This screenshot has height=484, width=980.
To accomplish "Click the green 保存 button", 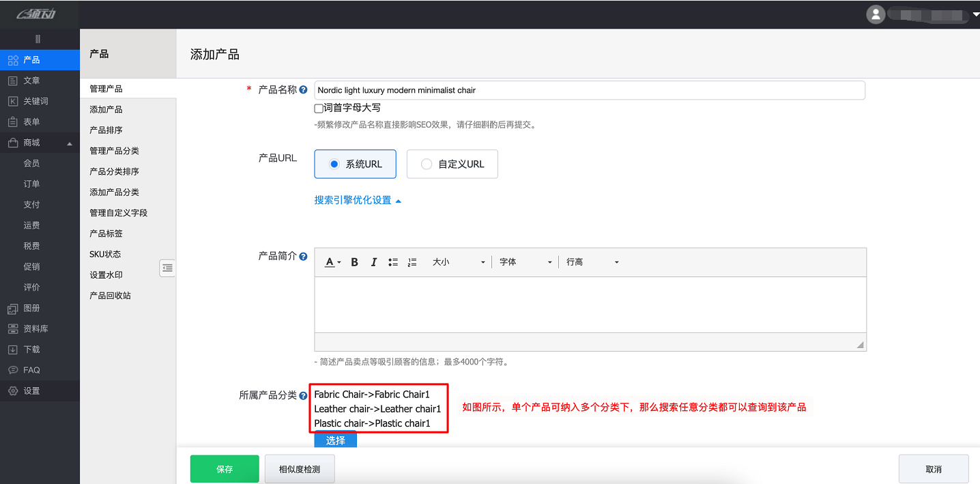I will click(x=225, y=469).
